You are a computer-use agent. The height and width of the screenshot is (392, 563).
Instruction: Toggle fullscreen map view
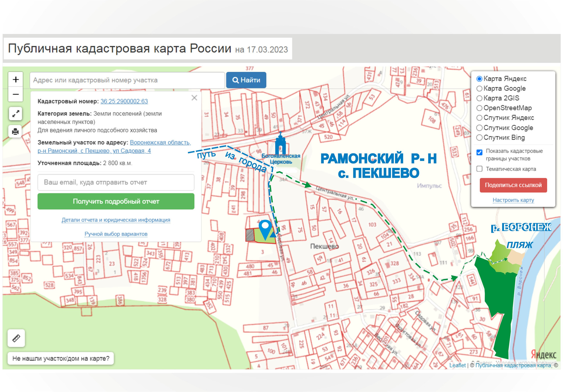pyautogui.click(x=16, y=113)
